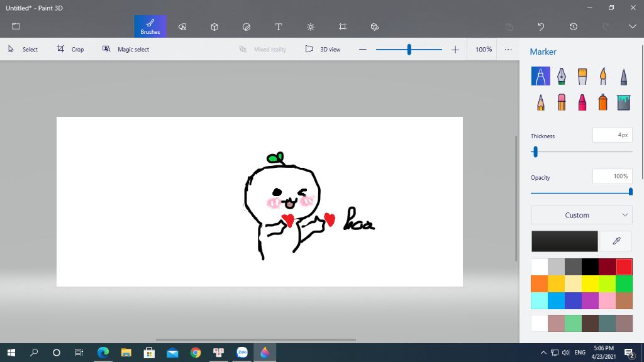Expand the Custom material dropdown
The width and height of the screenshot is (644, 362).
click(x=582, y=215)
